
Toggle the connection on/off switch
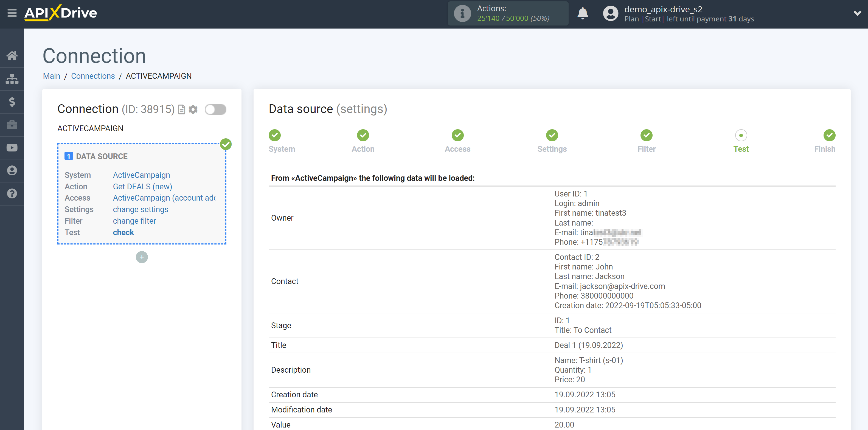click(x=215, y=109)
